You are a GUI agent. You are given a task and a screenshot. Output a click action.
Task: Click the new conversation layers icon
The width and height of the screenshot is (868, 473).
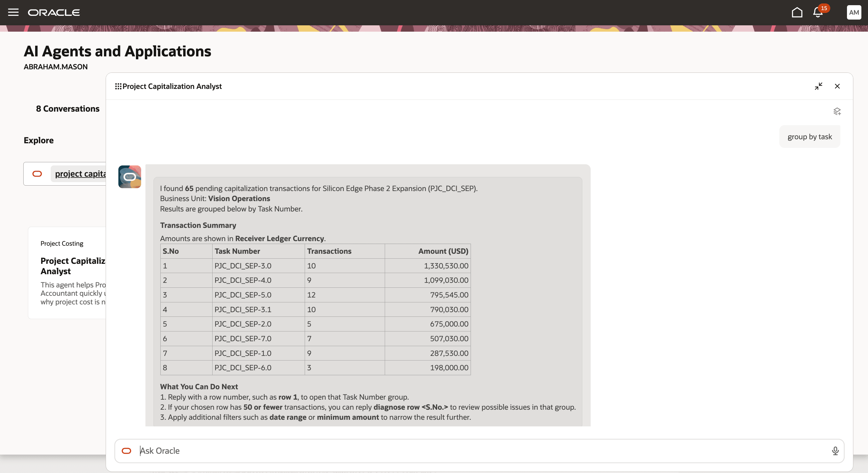pyautogui.click(x=837, y=111)
